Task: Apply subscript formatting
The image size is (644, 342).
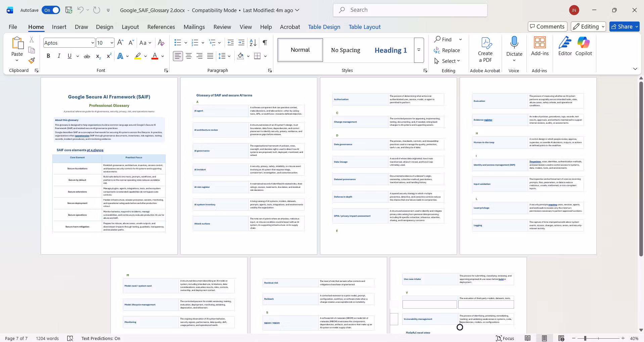Action: [98, 56]
